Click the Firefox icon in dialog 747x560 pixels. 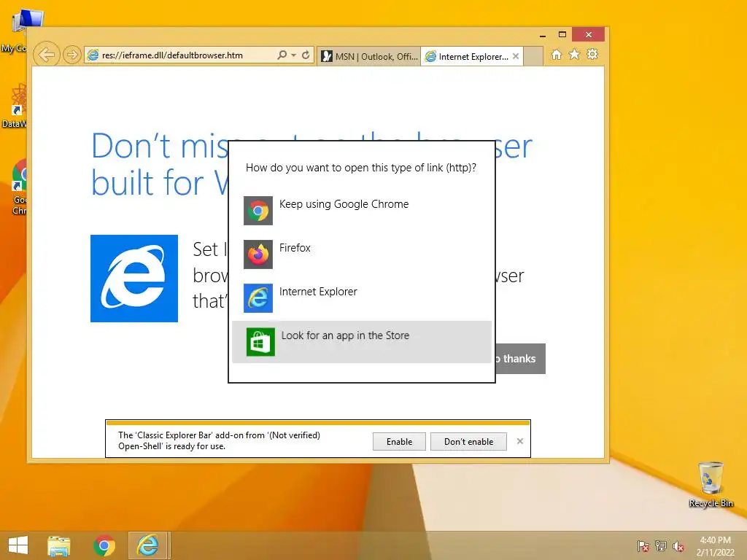point(258,254)
